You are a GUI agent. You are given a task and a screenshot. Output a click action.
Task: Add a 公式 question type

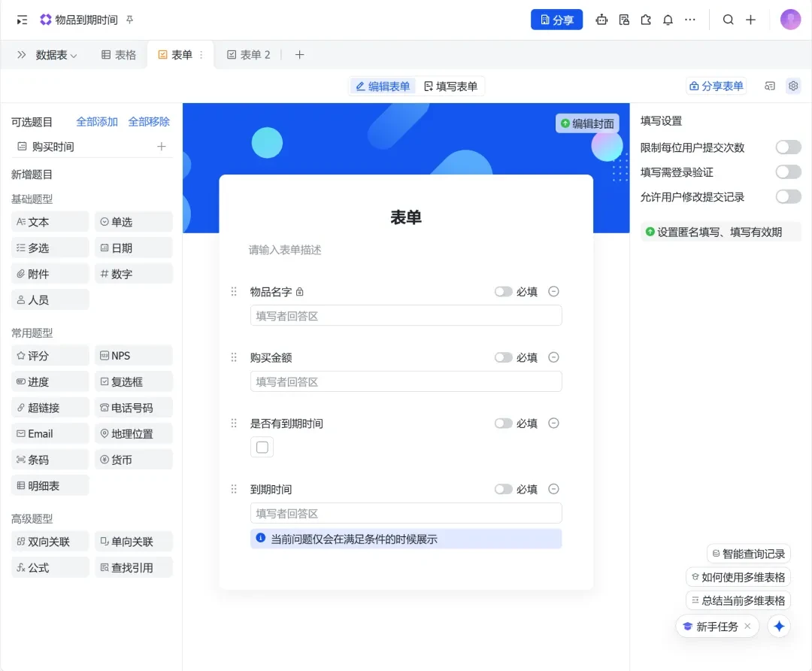[50, 567]
